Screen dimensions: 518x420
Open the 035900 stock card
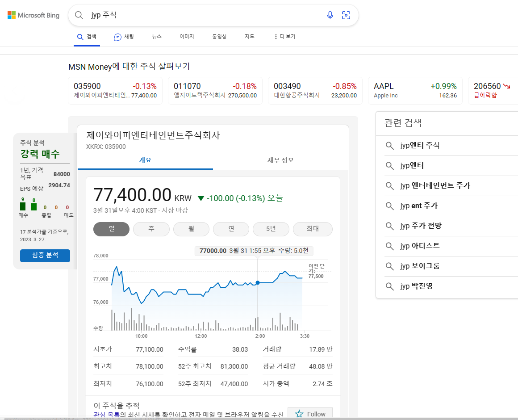point(115,91)
